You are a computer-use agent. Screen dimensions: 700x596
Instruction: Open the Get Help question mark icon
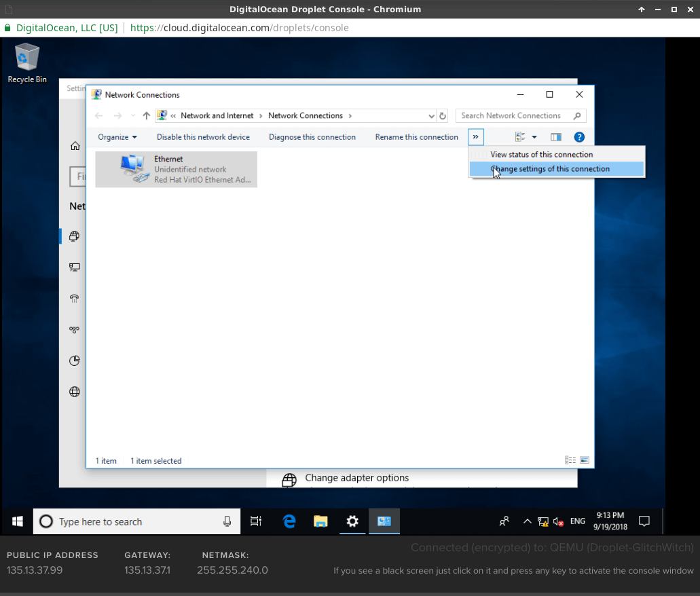tap(579, 137)
